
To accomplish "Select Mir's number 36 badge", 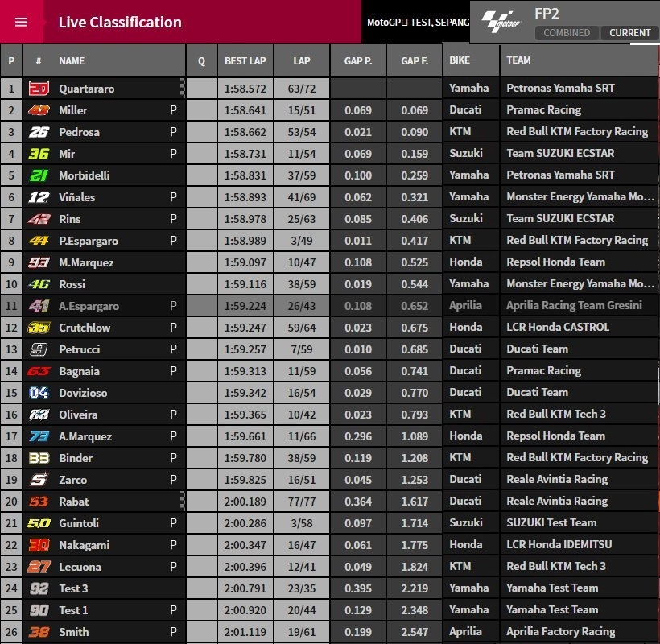I will coord(39,154).
